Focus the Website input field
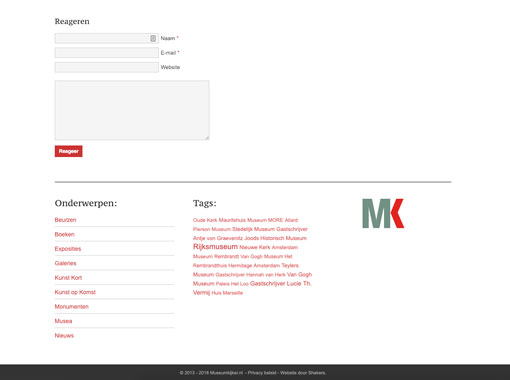 107,67
